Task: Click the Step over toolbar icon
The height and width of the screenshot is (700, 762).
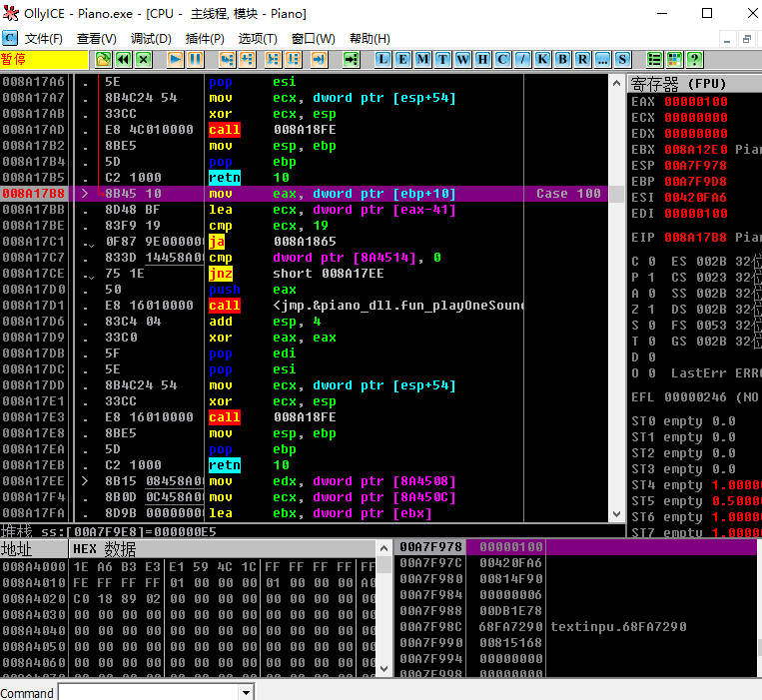Action: [248, 60]
